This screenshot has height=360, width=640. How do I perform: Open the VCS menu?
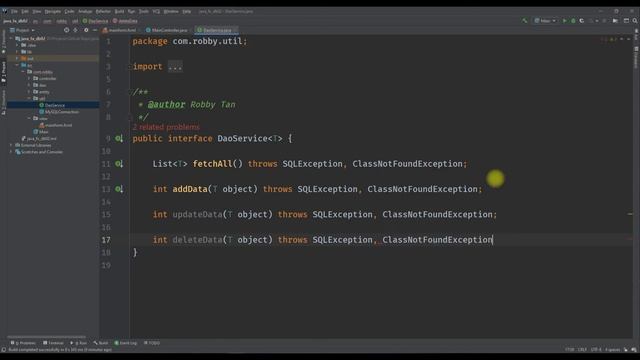pos(156,11)
